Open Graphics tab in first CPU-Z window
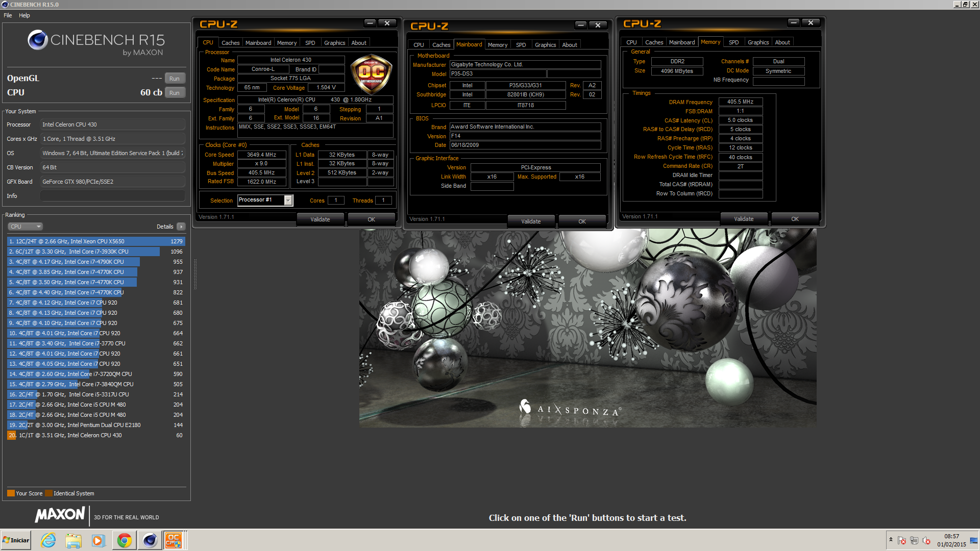 (x=335, y=43)
